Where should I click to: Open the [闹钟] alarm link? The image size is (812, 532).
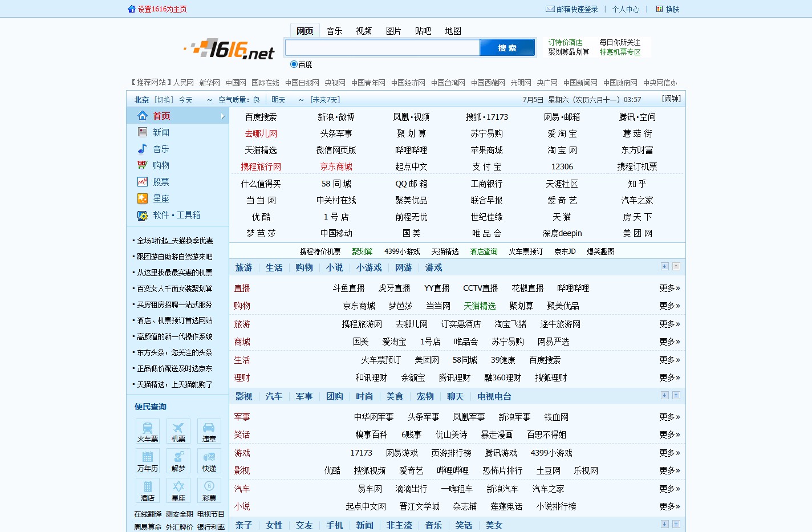pyautogui.click(x=672, y=99)
